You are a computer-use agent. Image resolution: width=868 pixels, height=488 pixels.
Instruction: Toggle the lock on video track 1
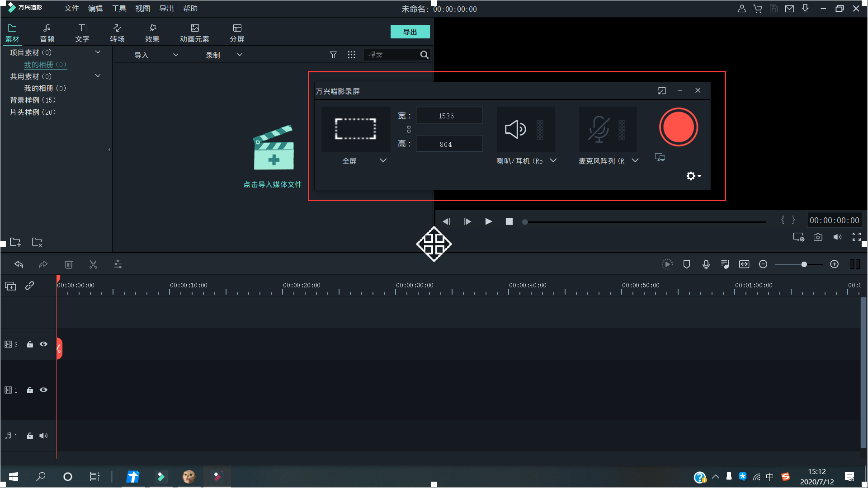click(x=30, y=390)
